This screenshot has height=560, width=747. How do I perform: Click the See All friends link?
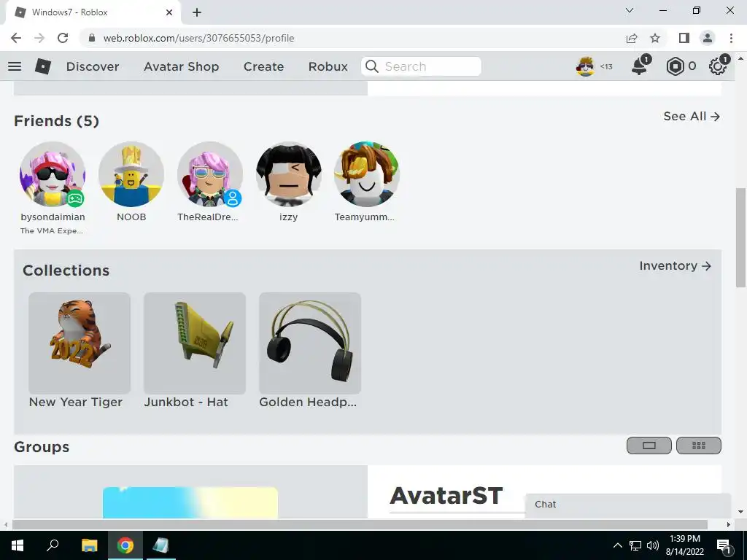692,116
